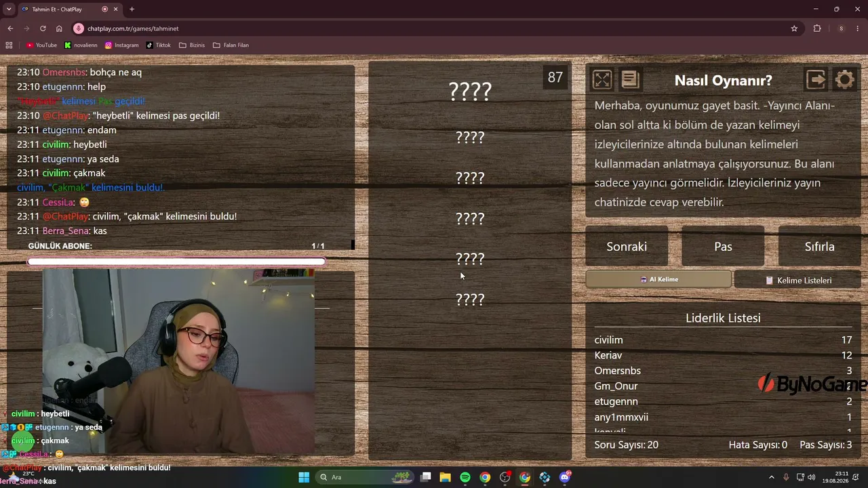
Task: Reset the game with Sıfırla
Action: click(819, 247)
